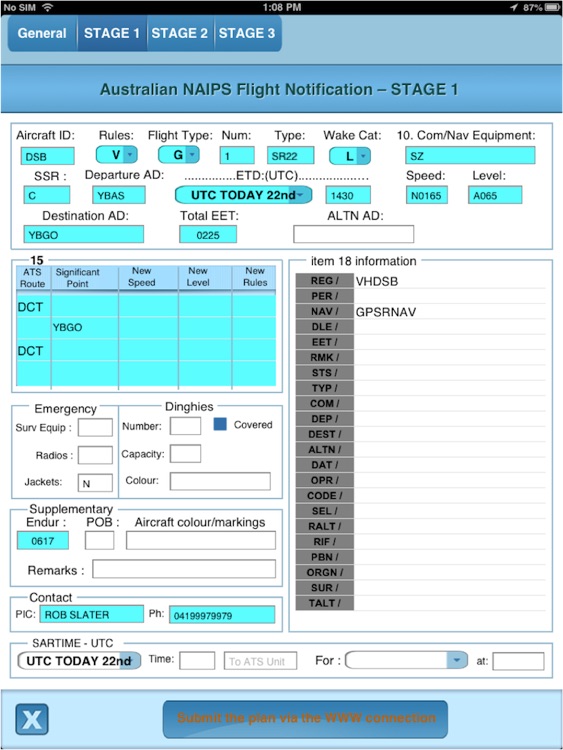This screenshot has height=750, width=563.
Task: Switch to the STAGE 1 tab
Action: point(112,33)
